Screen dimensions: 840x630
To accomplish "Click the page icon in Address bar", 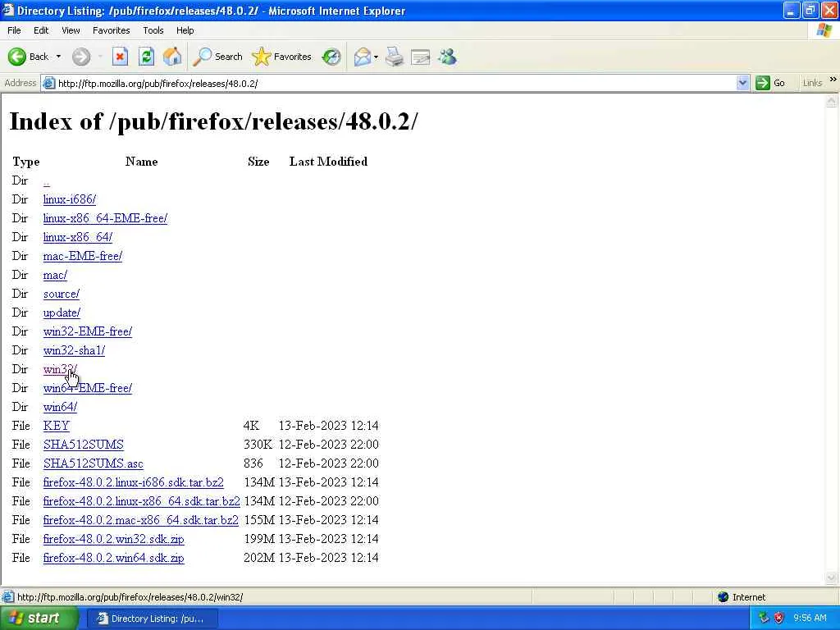I will tap(48, 83).
